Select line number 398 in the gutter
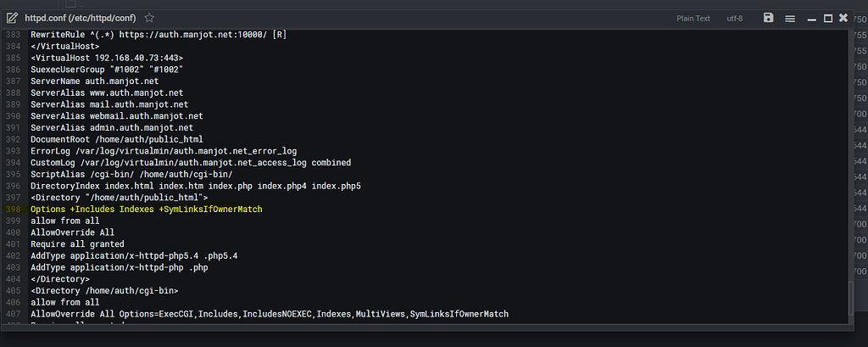868x347 pixels. (x=10, y=209)
